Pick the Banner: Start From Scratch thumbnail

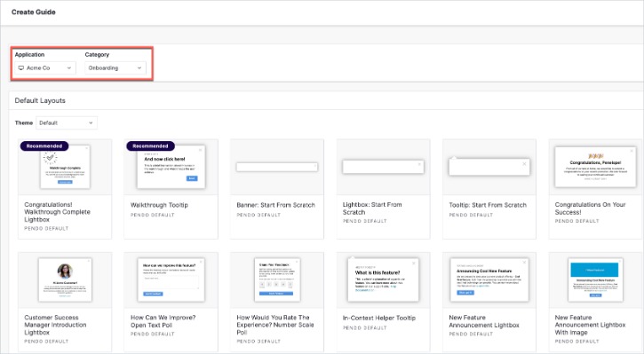tap(277, 167)
